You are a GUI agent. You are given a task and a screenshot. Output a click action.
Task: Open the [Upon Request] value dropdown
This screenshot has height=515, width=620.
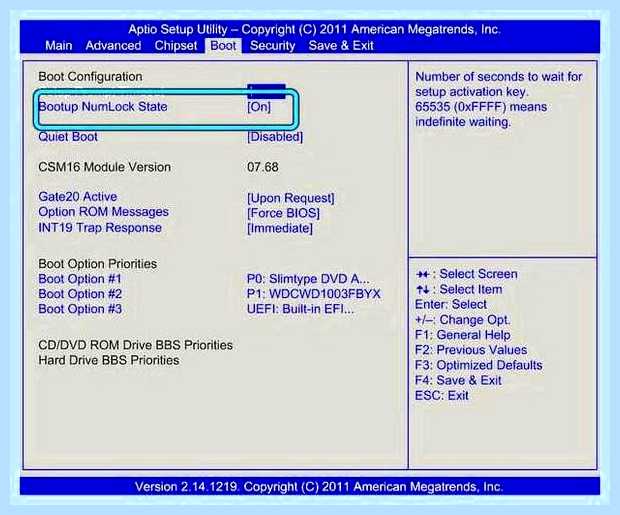[291, 198]
